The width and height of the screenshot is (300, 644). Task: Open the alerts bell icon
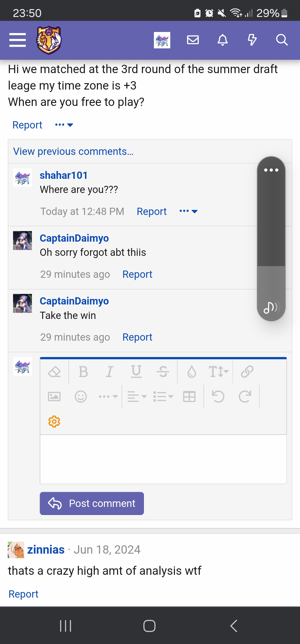coord(222,40)
